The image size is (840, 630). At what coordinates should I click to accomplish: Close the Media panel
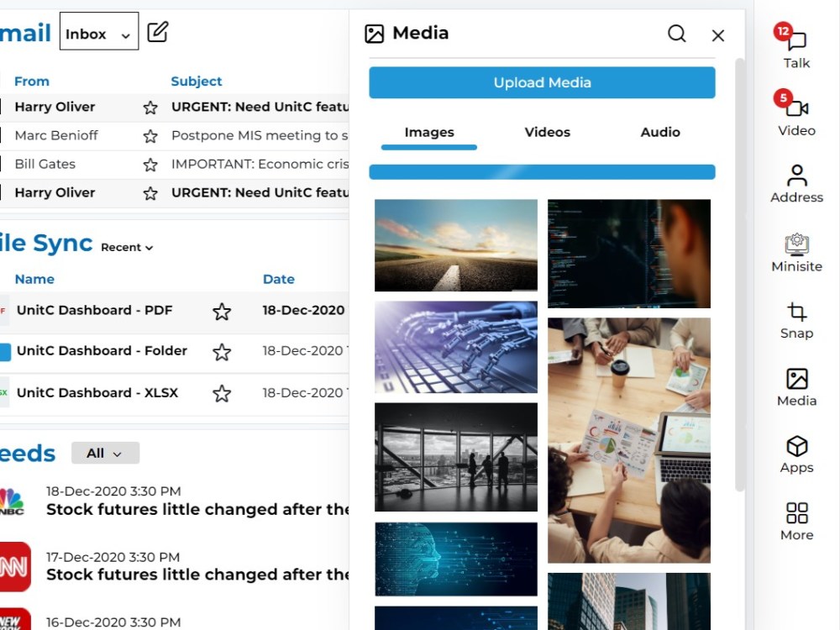pyautogui.click(x=718, y=35)
